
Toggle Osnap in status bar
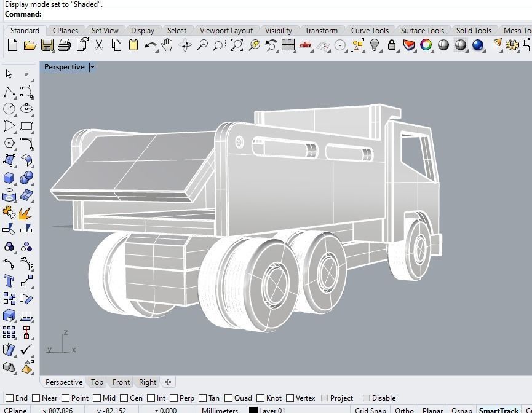coord(462,410)
